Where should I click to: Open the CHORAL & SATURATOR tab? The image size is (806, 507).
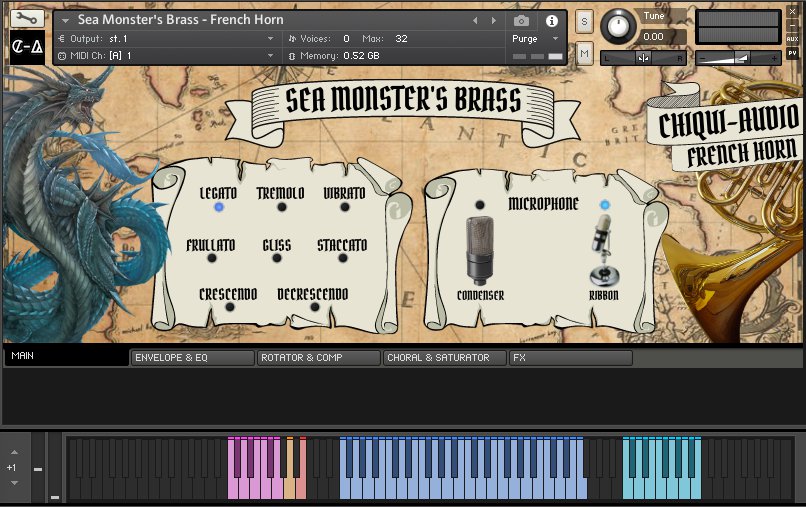[444, 357]
